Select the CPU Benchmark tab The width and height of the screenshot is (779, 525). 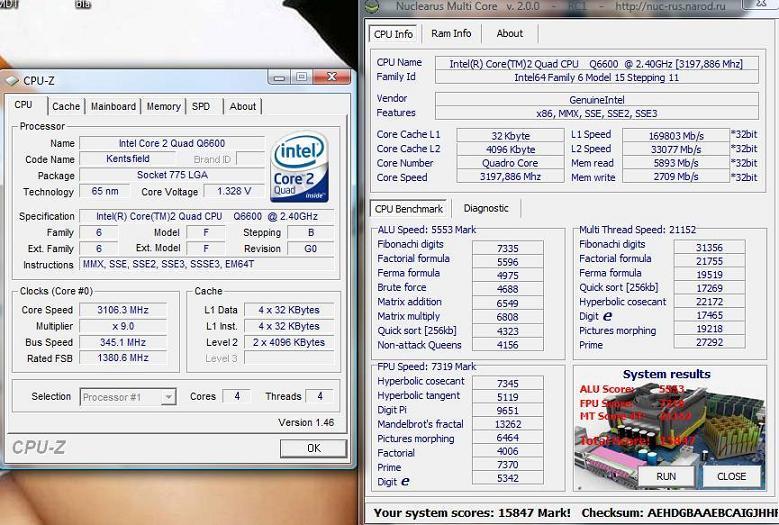(x=409, y=209)
